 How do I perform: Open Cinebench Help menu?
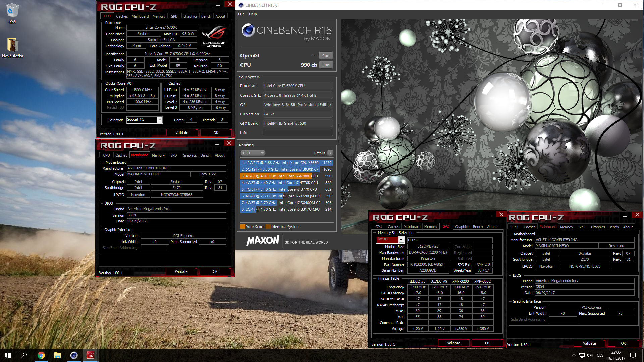tap(253, 14)
